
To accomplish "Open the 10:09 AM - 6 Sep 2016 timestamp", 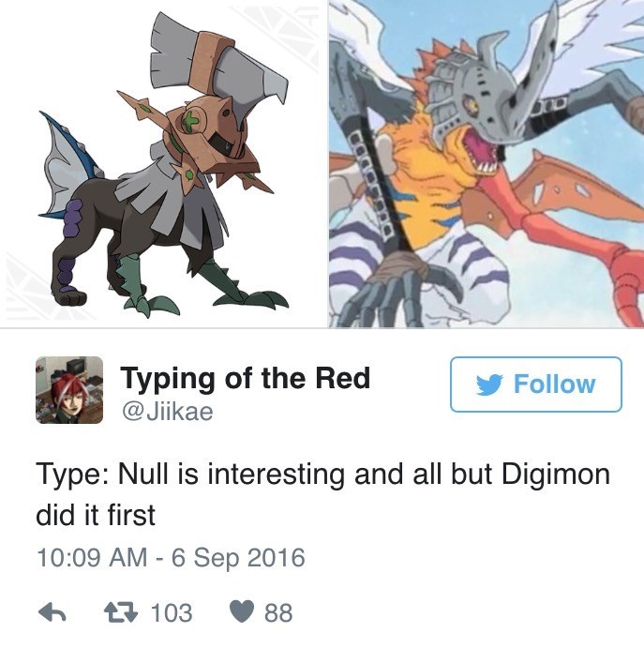I will click(171, 557).
